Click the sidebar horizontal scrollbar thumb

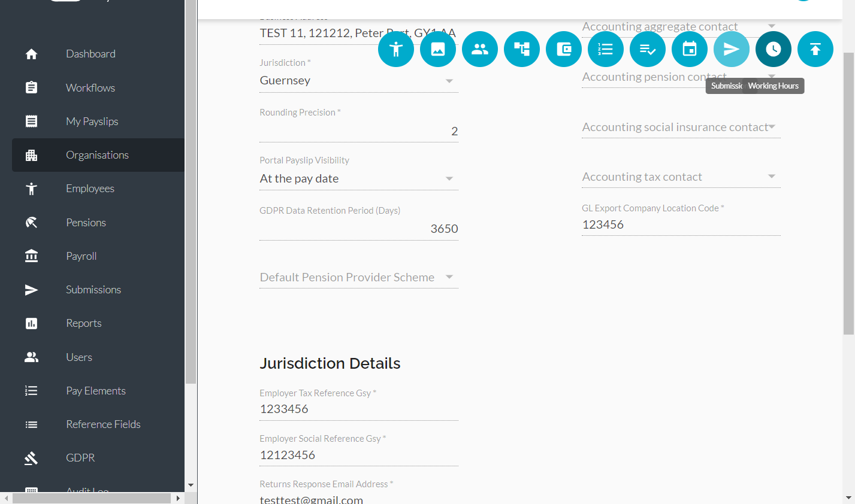coord(92,498)
